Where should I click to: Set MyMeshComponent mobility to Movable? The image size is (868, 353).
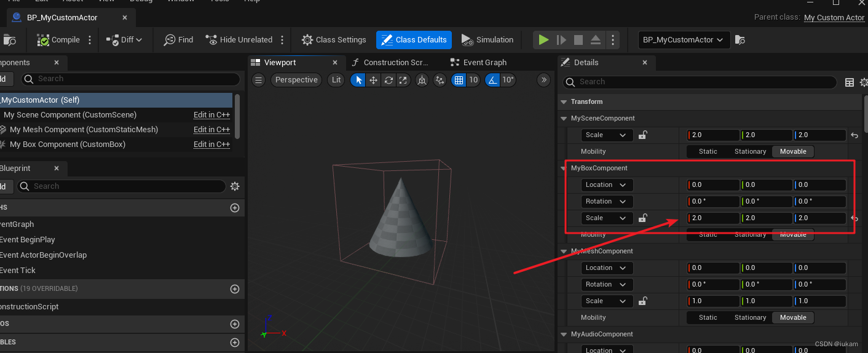click(793, 318)
